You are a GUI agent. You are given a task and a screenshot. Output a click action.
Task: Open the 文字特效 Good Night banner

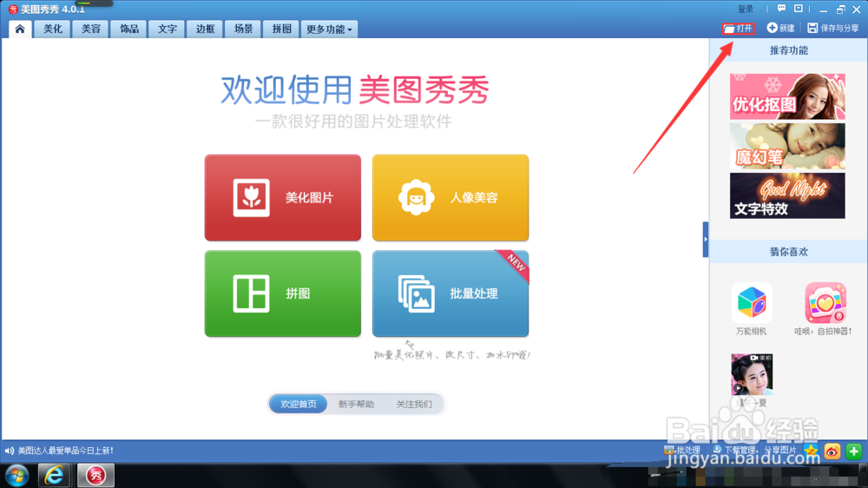coord(787,195)
